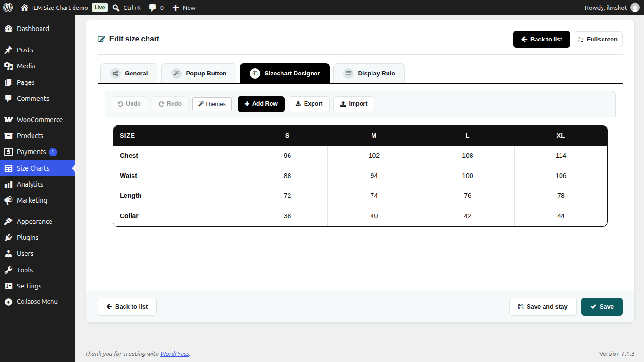Go to the Display Rule tab

pos(369,74)
